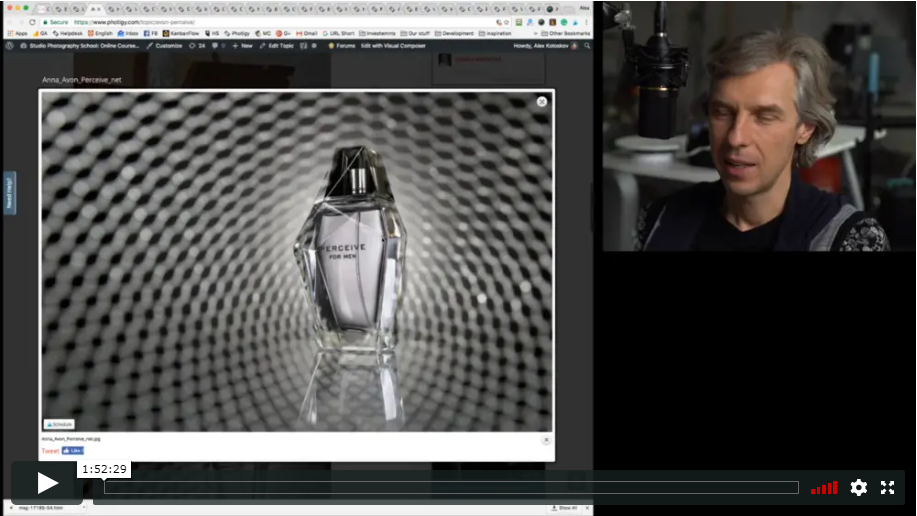Click the Secure padlock indicator
917x516 pixels.
click(56, 22)
